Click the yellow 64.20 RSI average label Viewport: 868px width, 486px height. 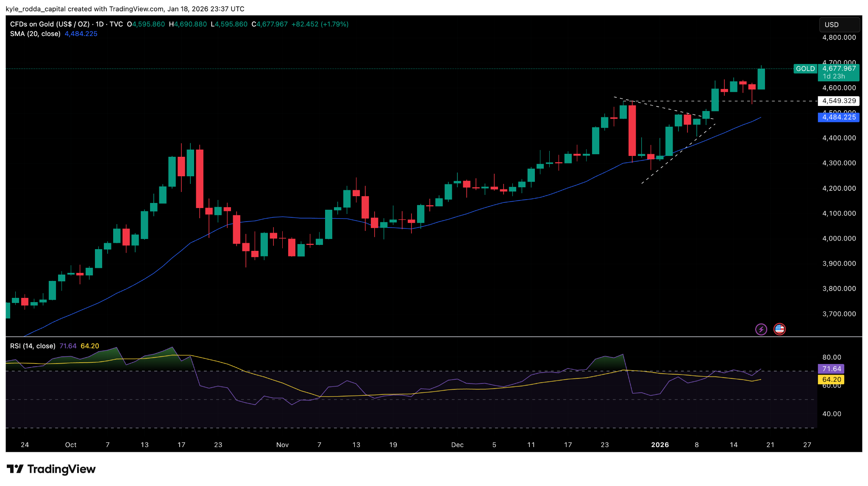831,380
